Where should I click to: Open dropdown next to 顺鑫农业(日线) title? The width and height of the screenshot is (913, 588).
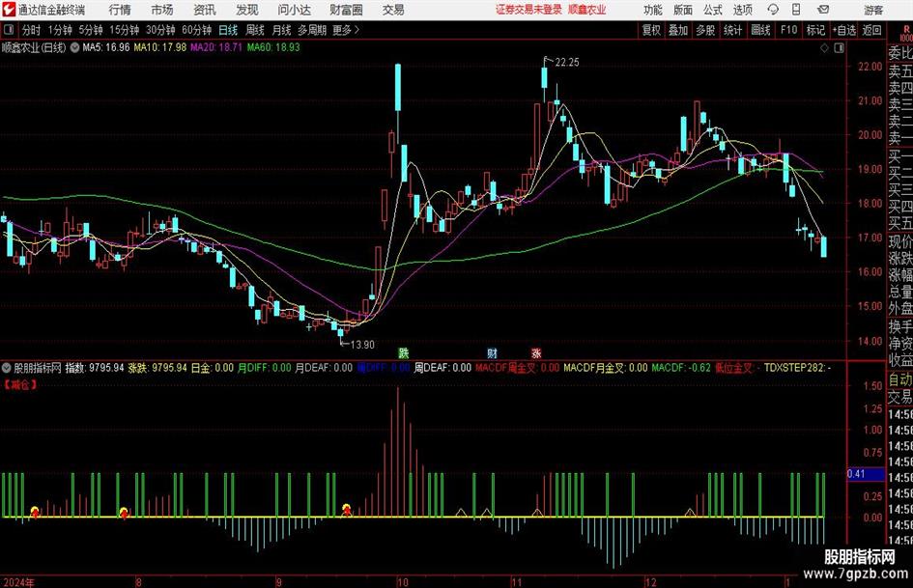75,47
